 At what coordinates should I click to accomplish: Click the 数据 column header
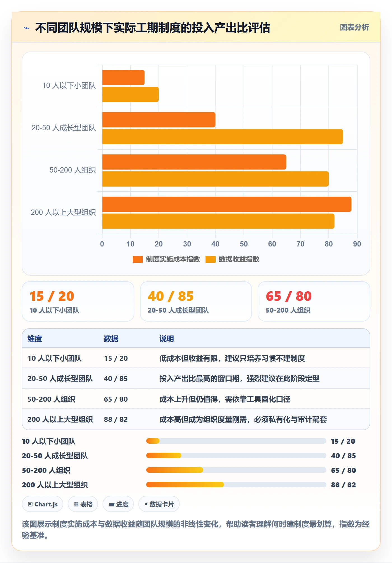pyautogui.click(x=111, y=339)
